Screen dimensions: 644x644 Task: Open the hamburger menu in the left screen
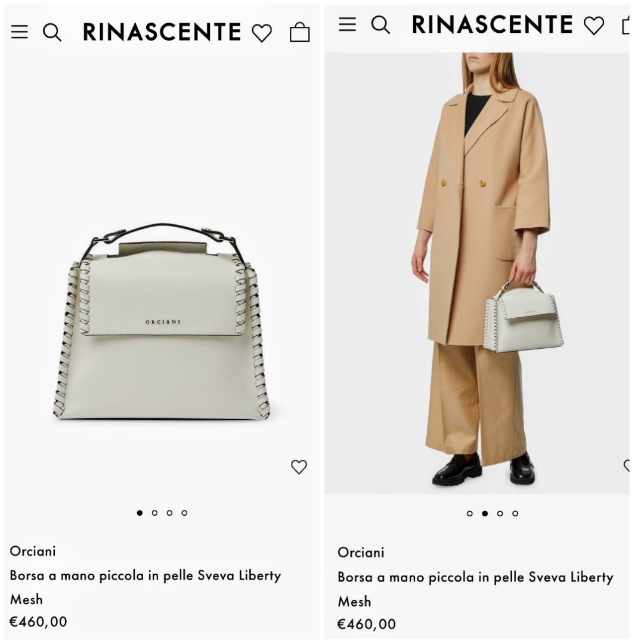tap(19, 32)
